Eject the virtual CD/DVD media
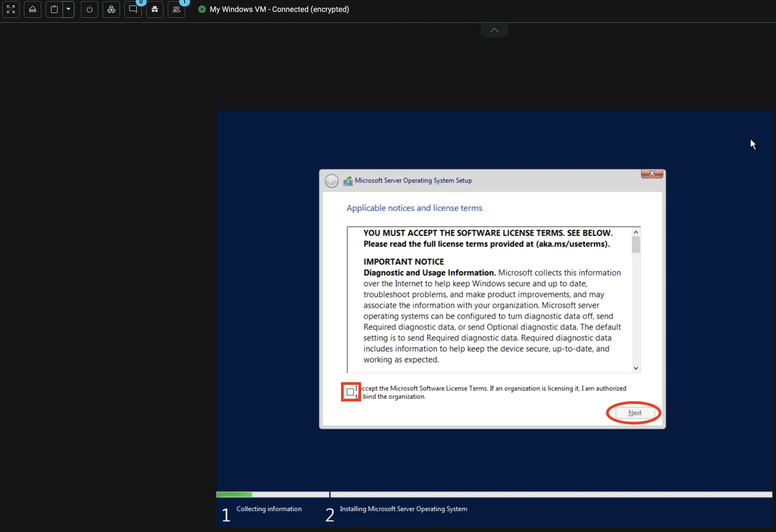This screenshot has width=776, height=532. click(x=32, y=9)
